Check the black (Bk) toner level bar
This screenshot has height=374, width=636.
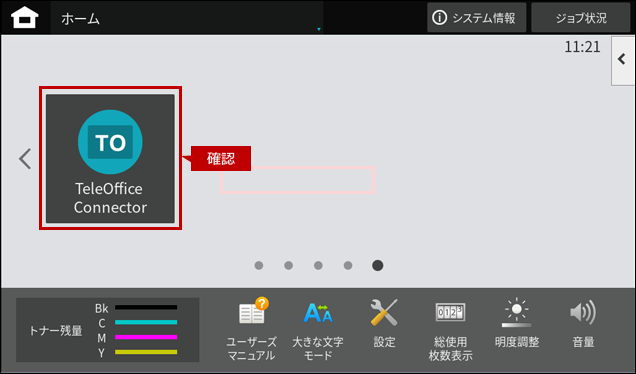(x=146, y=307)
